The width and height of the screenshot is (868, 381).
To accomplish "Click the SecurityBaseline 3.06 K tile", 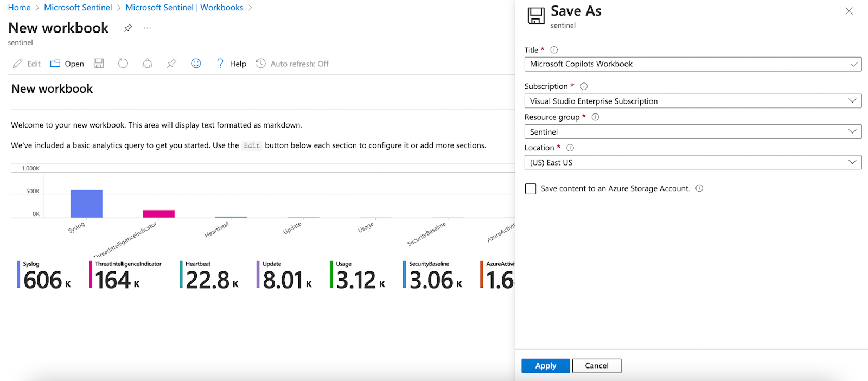I will click(433, 275).
